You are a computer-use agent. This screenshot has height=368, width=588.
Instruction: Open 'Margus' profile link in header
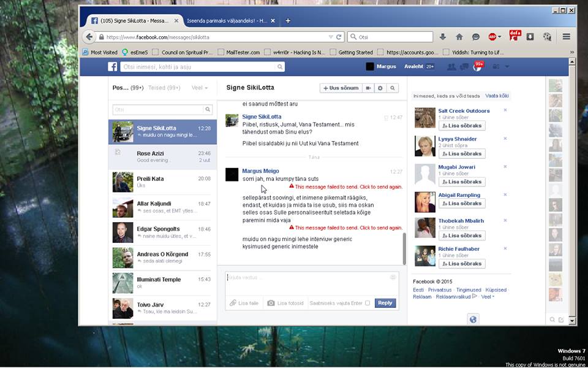386,66
